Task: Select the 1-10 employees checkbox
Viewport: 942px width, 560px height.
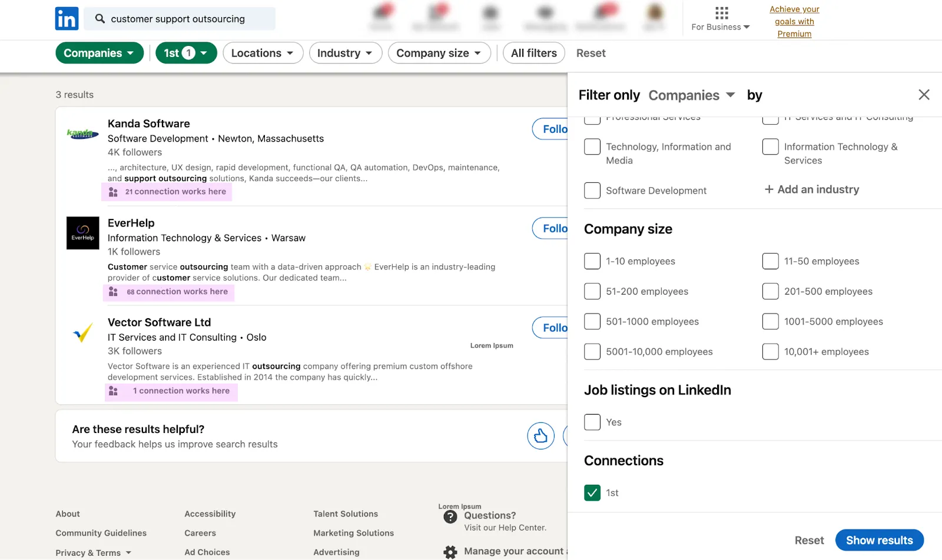Action: click(x=592, y=261)
